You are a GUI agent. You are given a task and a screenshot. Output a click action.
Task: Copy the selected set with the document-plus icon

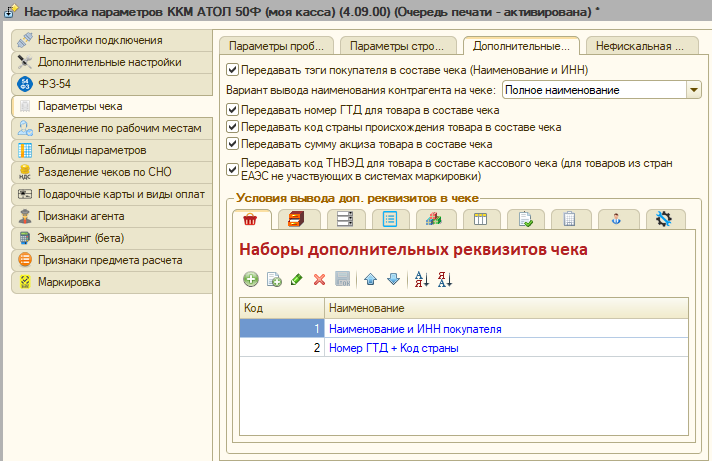pos(274,279)
